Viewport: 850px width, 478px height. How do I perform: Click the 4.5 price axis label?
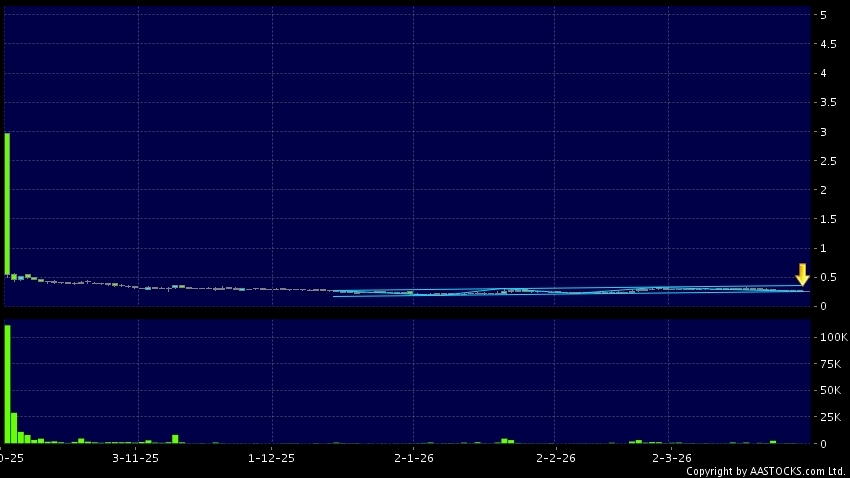[826, 44]
